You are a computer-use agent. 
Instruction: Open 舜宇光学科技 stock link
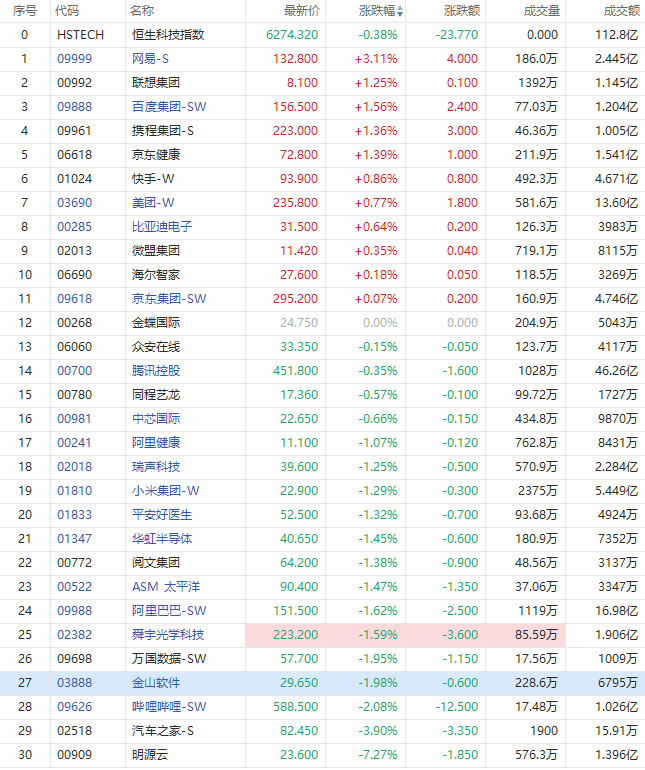[168, 635]
